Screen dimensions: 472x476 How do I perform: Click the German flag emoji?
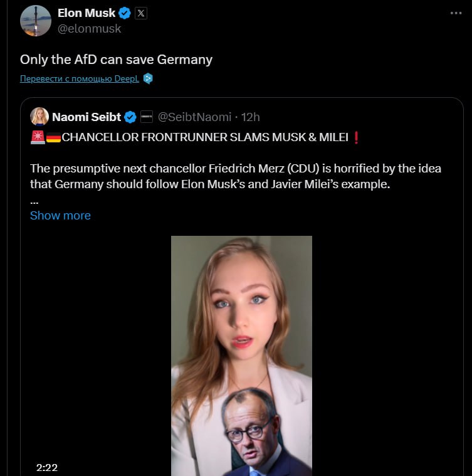pos(53,137)
